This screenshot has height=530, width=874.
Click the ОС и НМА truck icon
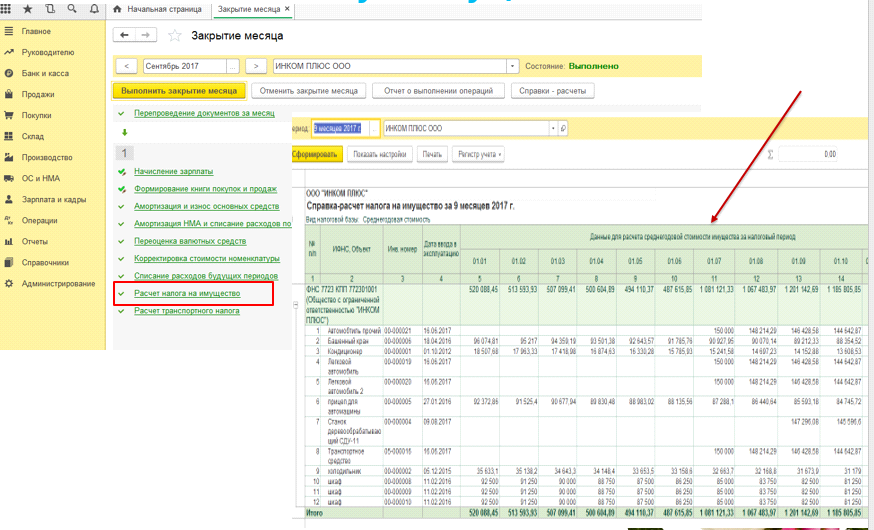[9, 178]
